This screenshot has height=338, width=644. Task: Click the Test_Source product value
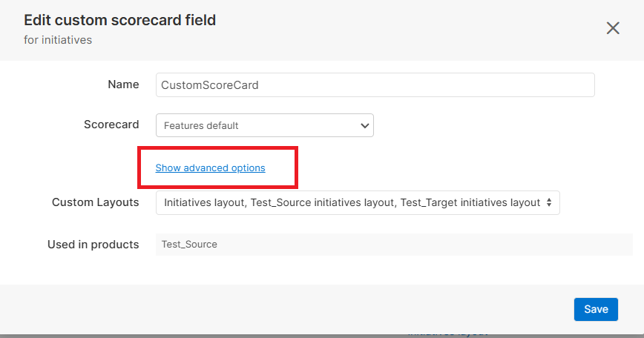pyautogui.click(x=190, y=244)
